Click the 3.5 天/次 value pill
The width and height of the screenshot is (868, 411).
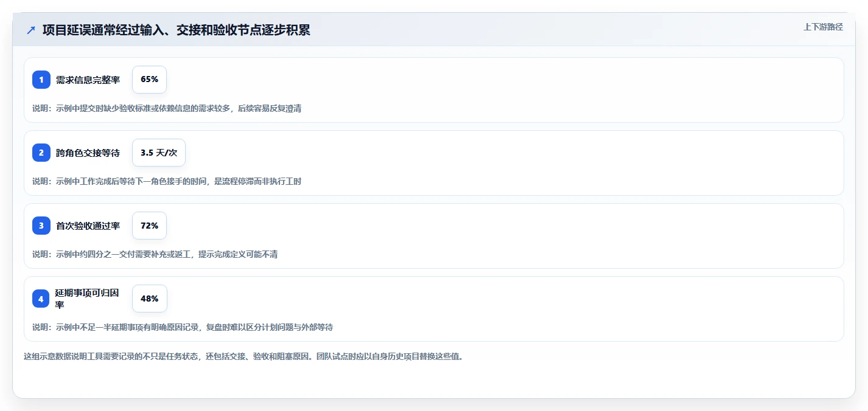tap(159, 153)
